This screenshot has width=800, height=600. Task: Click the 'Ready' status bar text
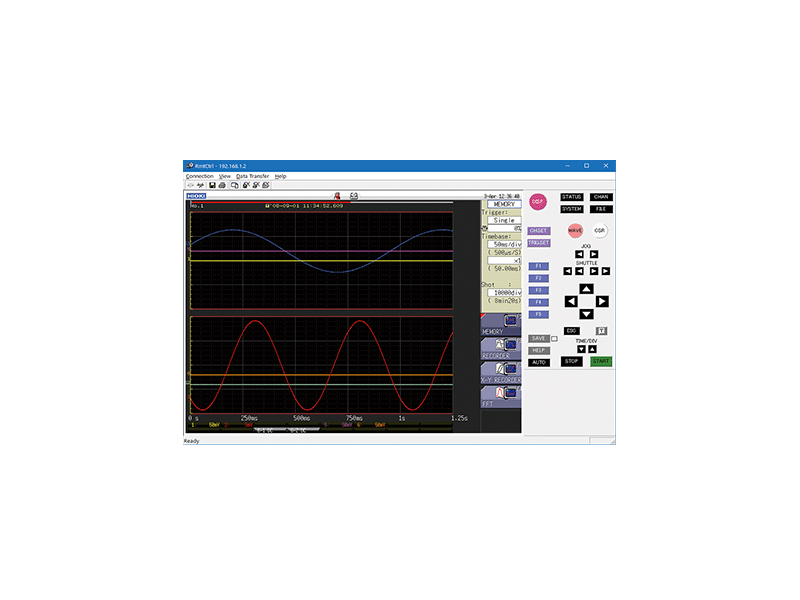191,441
